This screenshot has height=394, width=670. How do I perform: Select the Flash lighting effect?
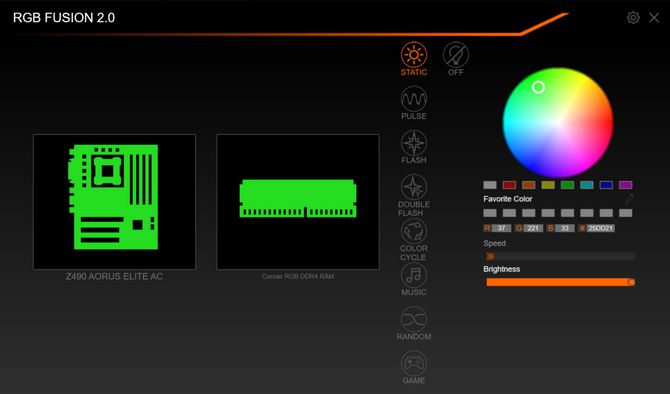coord(414,147)
